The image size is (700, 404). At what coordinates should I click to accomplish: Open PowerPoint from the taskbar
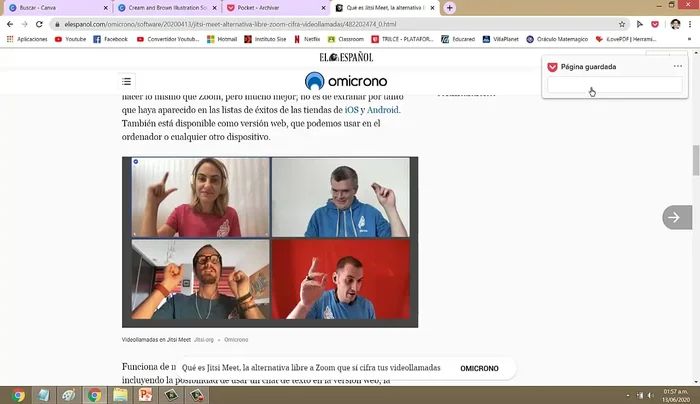click(x=146, y=395)
